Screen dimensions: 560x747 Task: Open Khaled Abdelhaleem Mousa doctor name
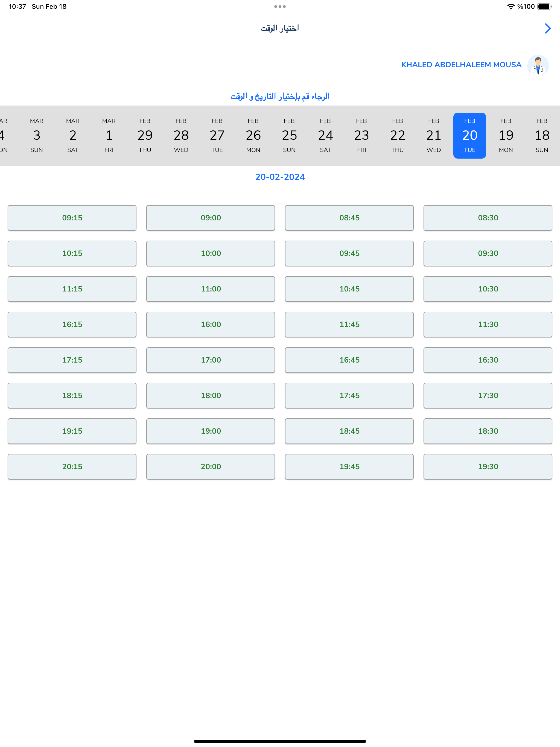coord(461,65)
